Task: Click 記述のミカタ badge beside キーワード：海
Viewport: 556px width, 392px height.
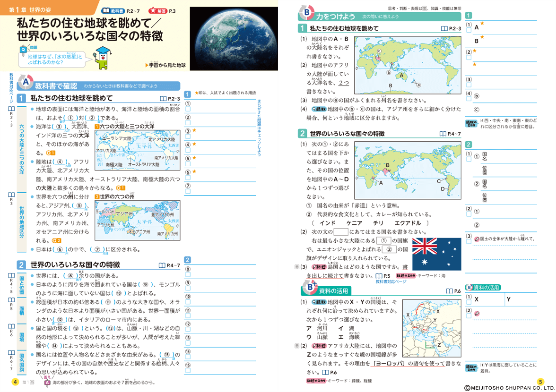Action: (406, 275)
